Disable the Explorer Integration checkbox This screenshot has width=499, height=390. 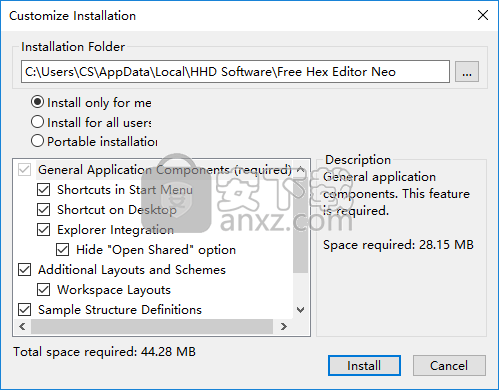coord(43,230)
